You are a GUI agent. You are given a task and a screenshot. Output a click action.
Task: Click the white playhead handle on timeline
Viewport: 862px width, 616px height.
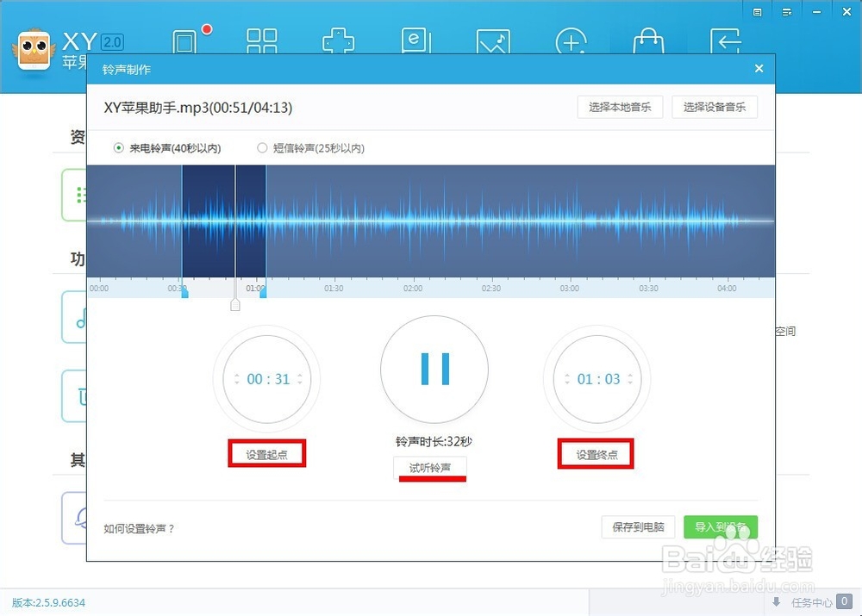click(235, 304)
